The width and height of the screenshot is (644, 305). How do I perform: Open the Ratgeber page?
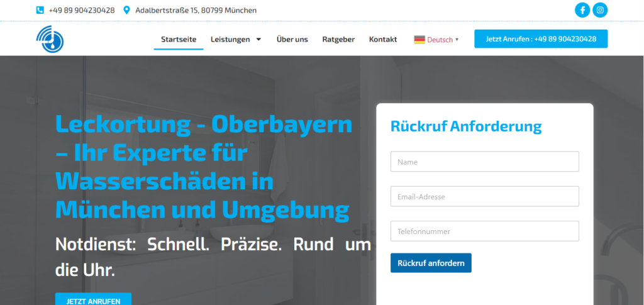click(x=338, y=40)
